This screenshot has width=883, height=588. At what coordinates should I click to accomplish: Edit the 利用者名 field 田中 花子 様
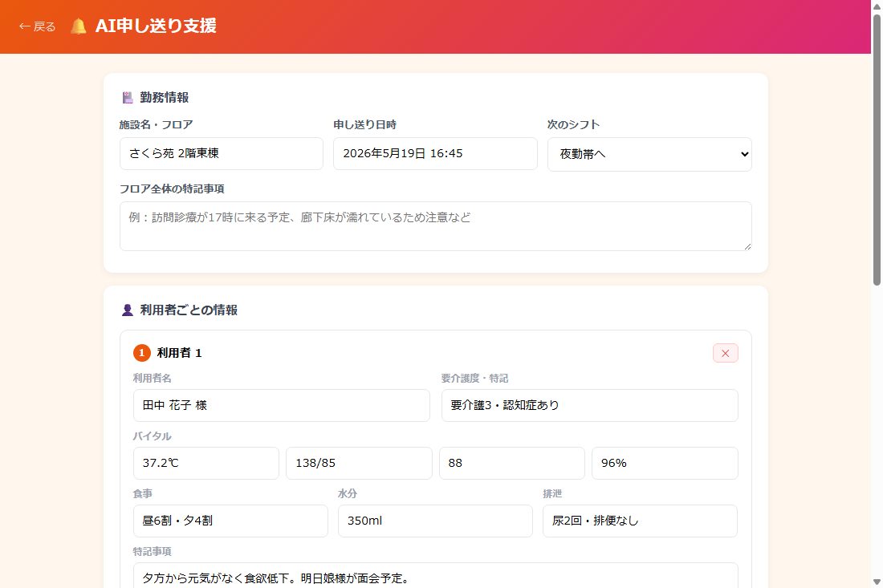282,405
